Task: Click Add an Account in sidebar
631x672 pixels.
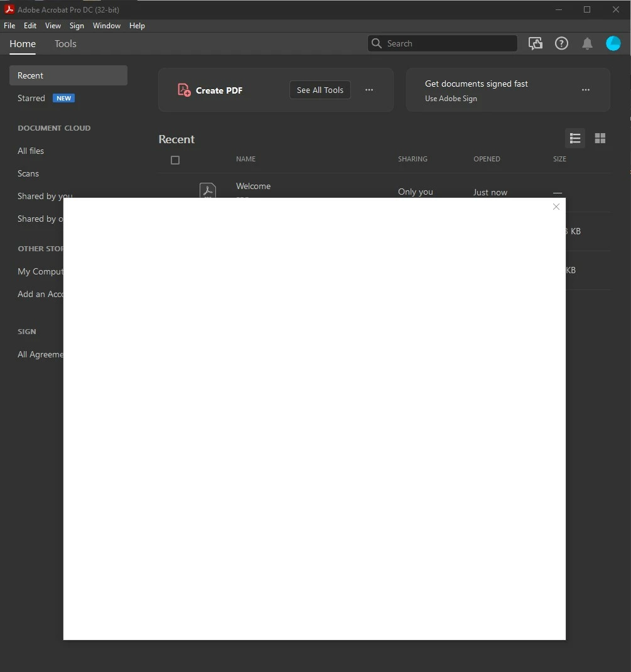Action: tap(40, 294)
